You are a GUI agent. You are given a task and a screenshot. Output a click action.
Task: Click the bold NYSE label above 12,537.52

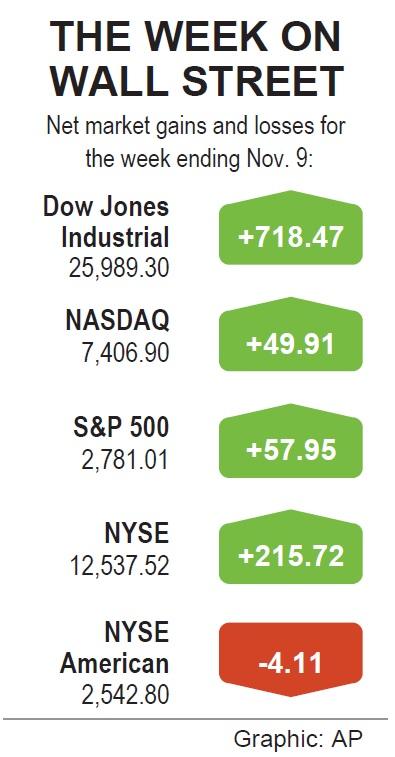tap(137, 533)
